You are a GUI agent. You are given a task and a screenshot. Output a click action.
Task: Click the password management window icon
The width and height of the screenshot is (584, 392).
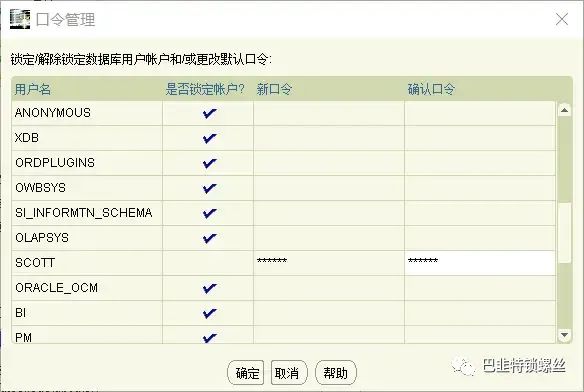pyautogui.click(x=20, y=19)
